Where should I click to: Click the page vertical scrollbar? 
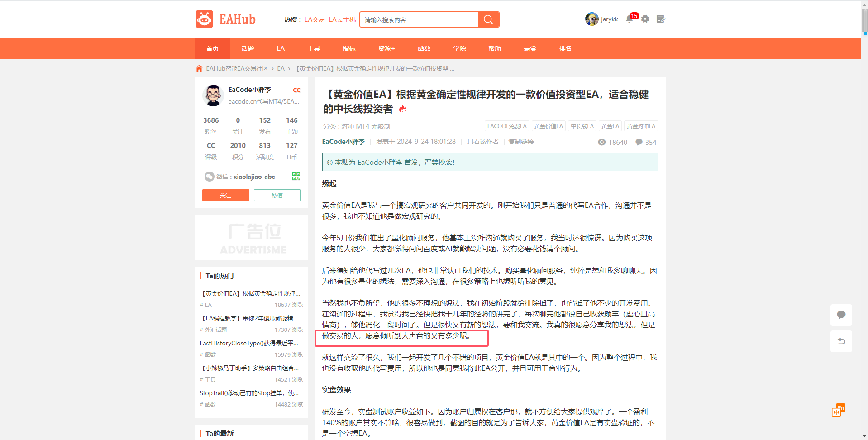[864, 20]
